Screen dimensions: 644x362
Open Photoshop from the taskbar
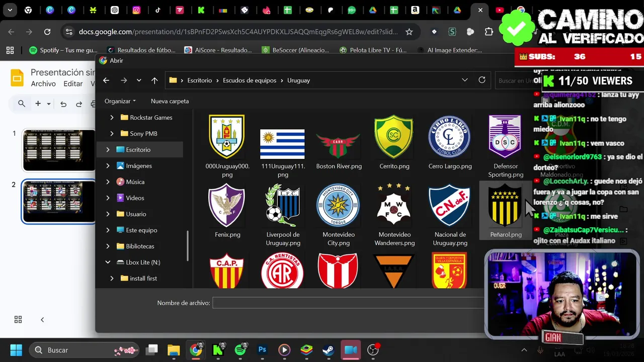(x=262, y=350)
